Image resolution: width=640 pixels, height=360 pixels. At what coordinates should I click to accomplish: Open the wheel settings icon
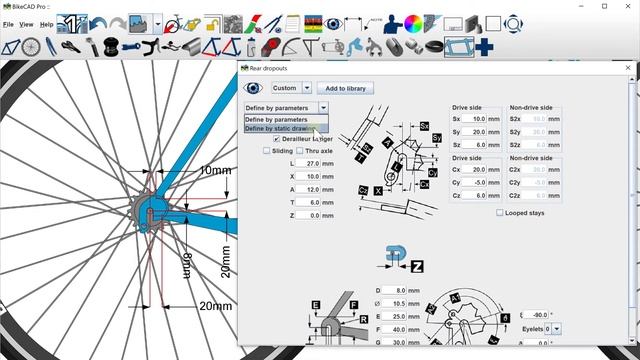tap(31, 47)
